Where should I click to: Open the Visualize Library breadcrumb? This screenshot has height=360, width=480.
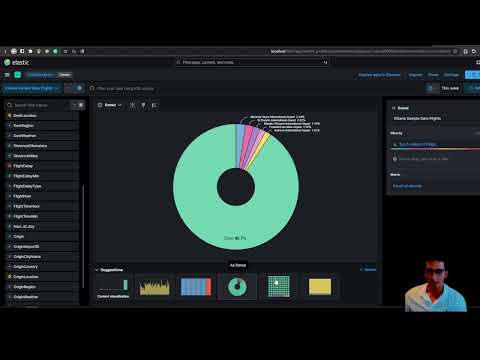click(x=40, y=75)
